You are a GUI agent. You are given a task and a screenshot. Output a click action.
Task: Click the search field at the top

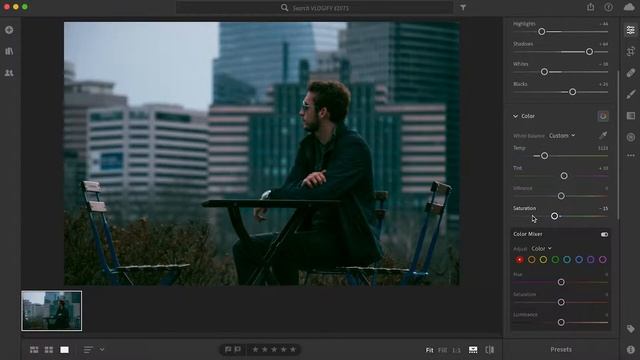(314, 7)
